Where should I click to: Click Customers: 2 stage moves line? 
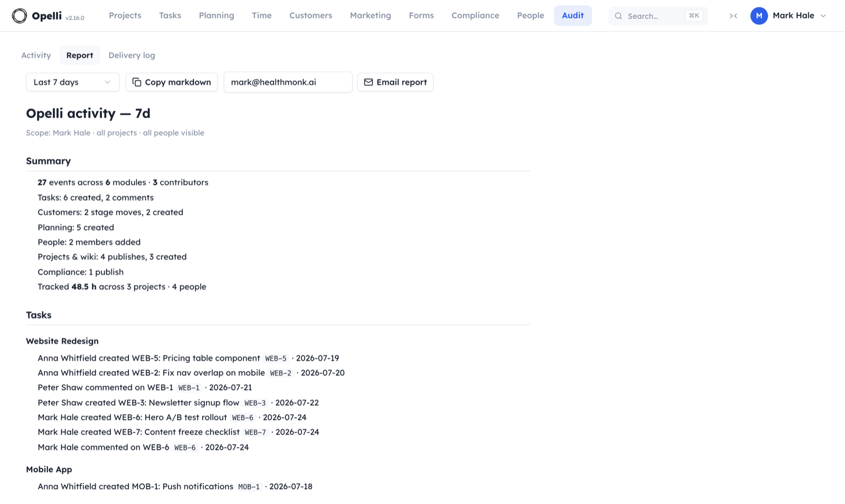(x=110, y=213)
